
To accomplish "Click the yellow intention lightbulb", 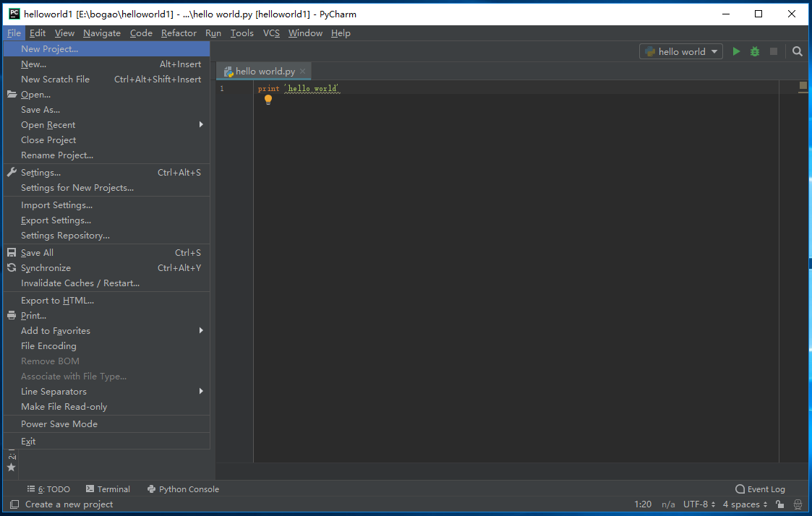I will point(268,100).
